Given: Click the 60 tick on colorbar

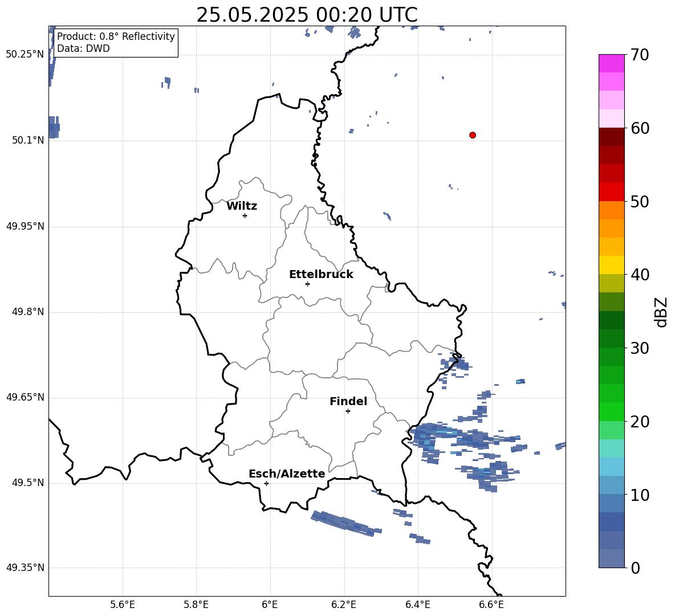Looking at the screenshot, I should (x=640, y=128).
